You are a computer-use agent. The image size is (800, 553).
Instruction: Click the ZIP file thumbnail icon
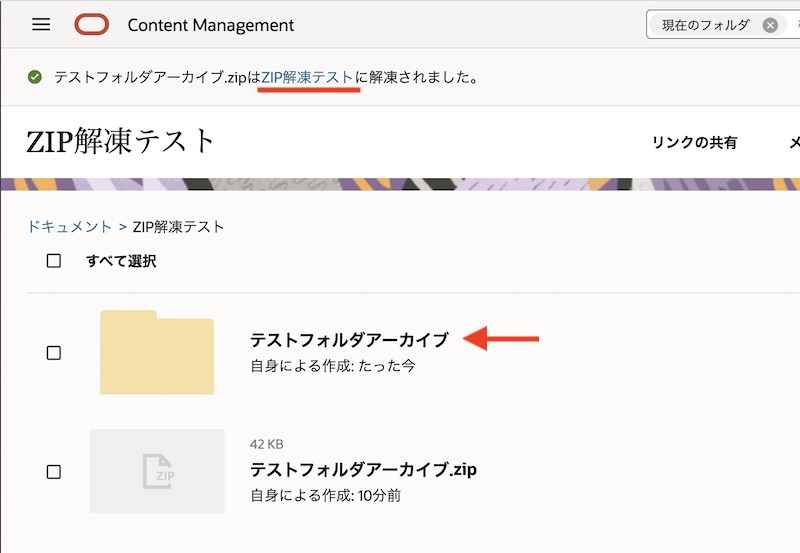point(157,471)
